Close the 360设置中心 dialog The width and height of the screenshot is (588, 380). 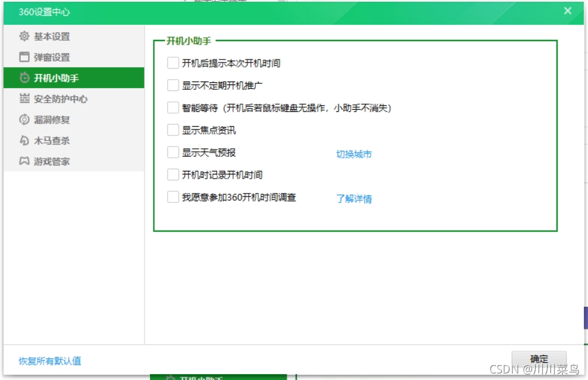[x=568, y=11]
